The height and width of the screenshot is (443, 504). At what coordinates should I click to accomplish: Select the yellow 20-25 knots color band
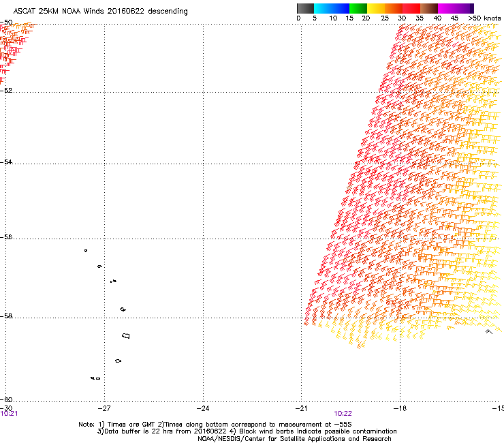click(x=376, y=8)
